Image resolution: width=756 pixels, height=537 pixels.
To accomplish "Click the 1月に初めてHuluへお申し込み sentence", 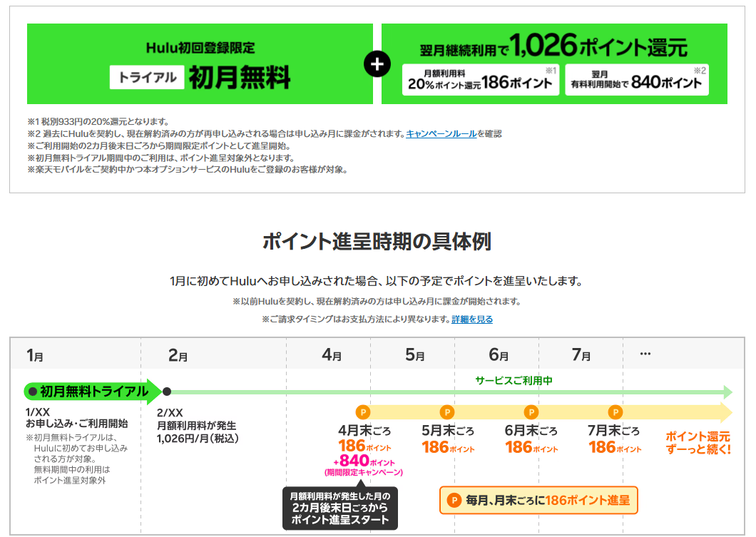I will (376, 281).
